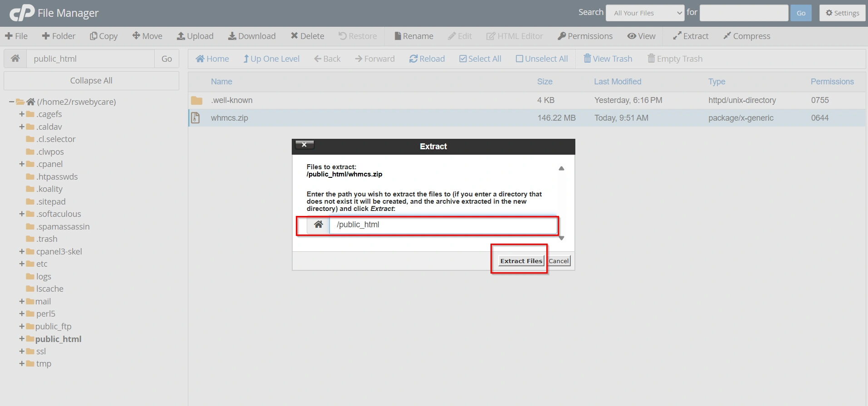Click View with the eye icon
The image size is (868, 406).
pos(642,36)
